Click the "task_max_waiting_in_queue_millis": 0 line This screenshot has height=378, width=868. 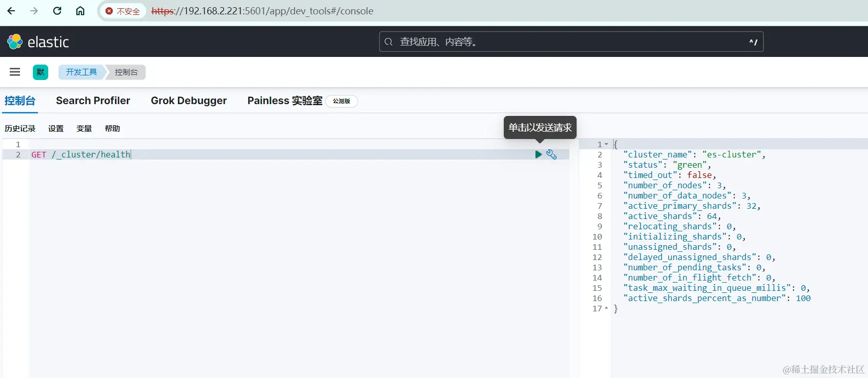click(717, 288)
